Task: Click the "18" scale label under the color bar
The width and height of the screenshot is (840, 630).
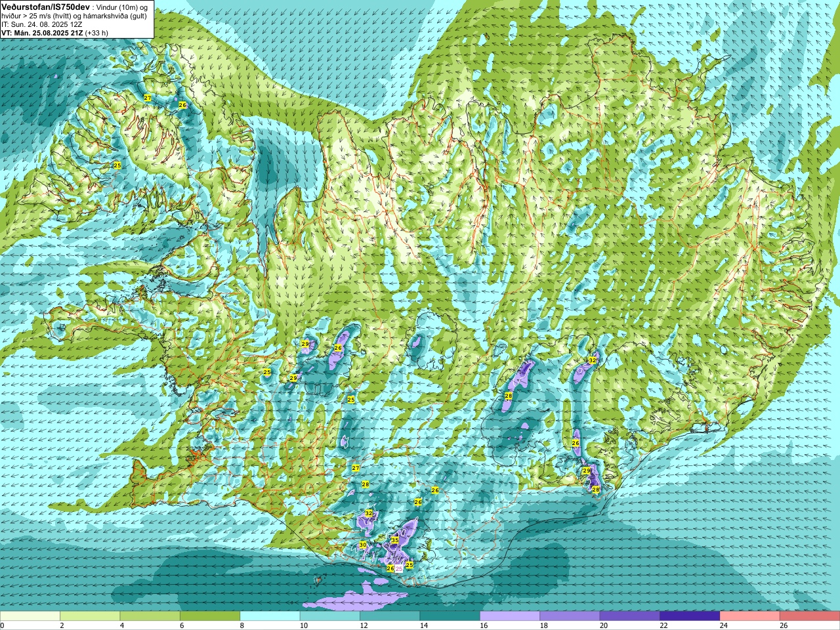Action: click(x=544, y=626)
